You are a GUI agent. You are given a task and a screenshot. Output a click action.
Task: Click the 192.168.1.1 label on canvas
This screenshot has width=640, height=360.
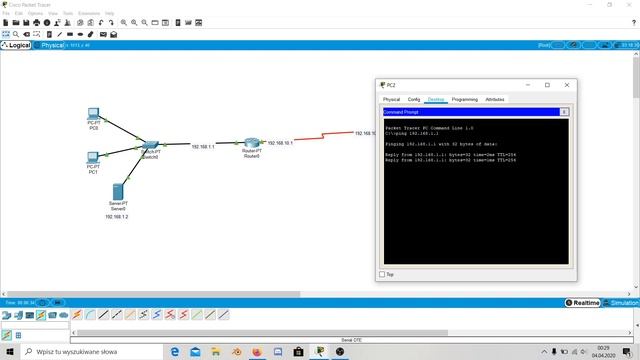click(203, 147)
